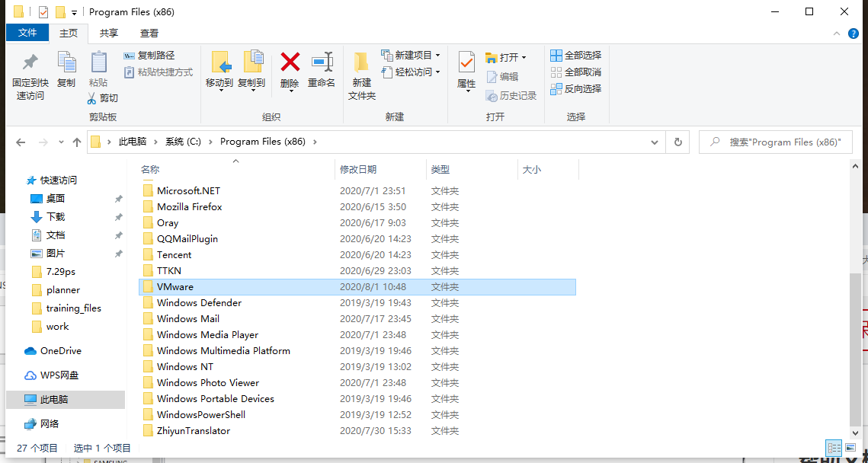
Task: Click 全部取消 deselect all
Action: (x=575, y=72)
